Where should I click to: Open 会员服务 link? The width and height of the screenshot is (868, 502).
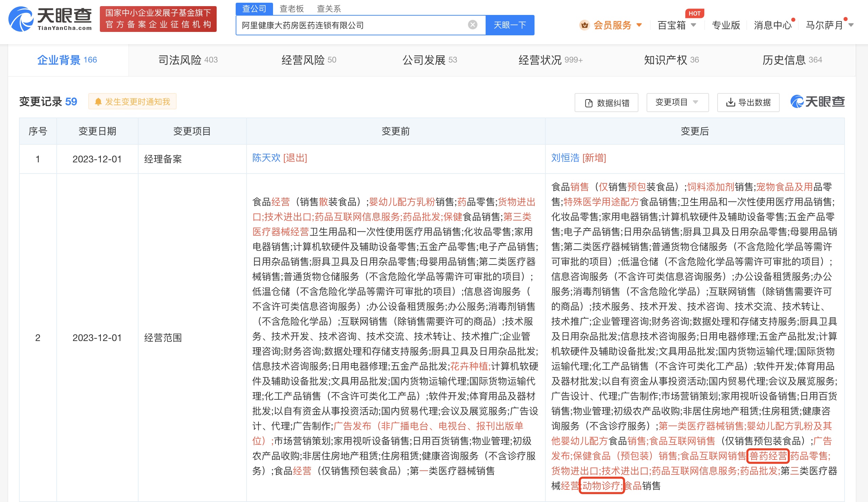click(612, 25)
